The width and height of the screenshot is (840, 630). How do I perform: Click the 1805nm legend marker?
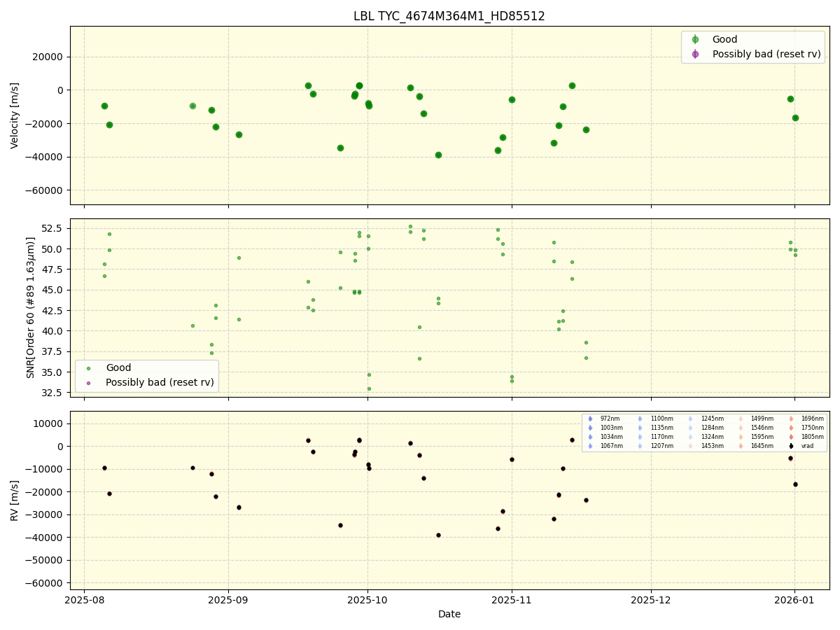[x=791, y=437]
